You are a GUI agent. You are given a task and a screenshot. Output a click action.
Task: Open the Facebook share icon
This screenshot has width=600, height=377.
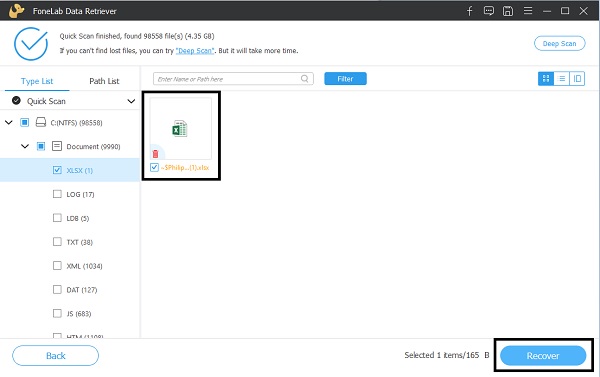point(470,11)
